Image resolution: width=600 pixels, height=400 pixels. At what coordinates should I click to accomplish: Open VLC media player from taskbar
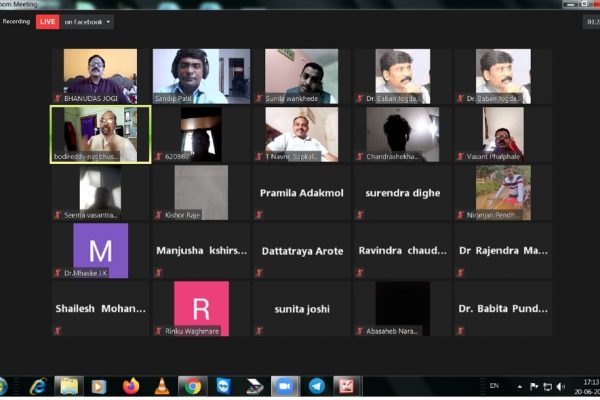coord(160,386)
